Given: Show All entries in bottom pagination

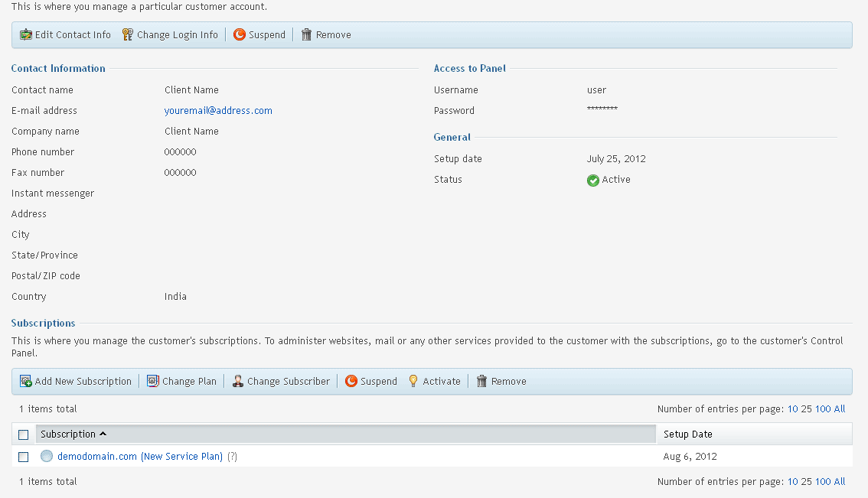Looking at the screenshot, I should tap(840, 482).
